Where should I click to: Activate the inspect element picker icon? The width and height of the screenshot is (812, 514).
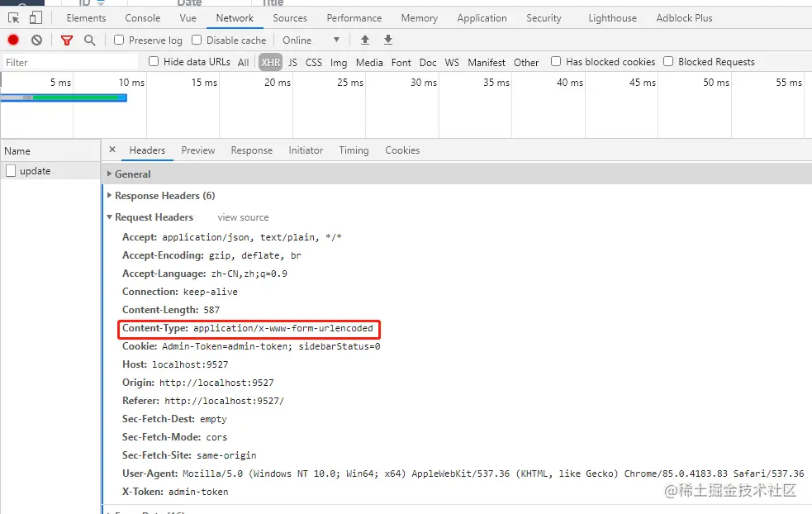click(13, 18)
